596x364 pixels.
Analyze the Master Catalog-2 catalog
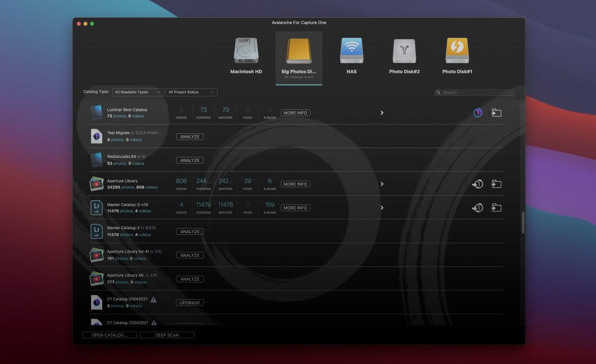tap(189, 231)
